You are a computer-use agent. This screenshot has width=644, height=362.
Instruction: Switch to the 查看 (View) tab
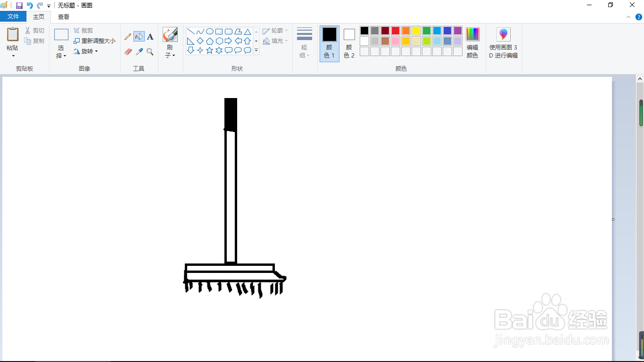(64, 16)
